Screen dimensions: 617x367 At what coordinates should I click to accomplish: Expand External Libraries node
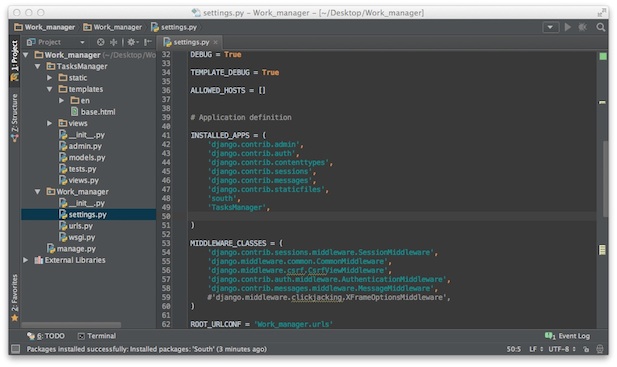[x=26, y=260]
